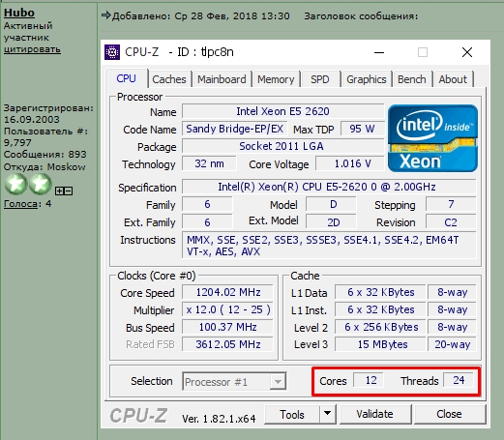Viewport: 504px width, 440px height.
Task: Click the Заголовок сообщения label
Action: [x=361, y=16]
